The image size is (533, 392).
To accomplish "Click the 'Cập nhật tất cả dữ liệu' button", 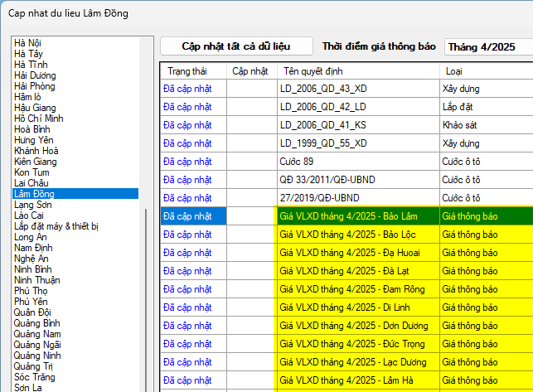I will 236,46.
